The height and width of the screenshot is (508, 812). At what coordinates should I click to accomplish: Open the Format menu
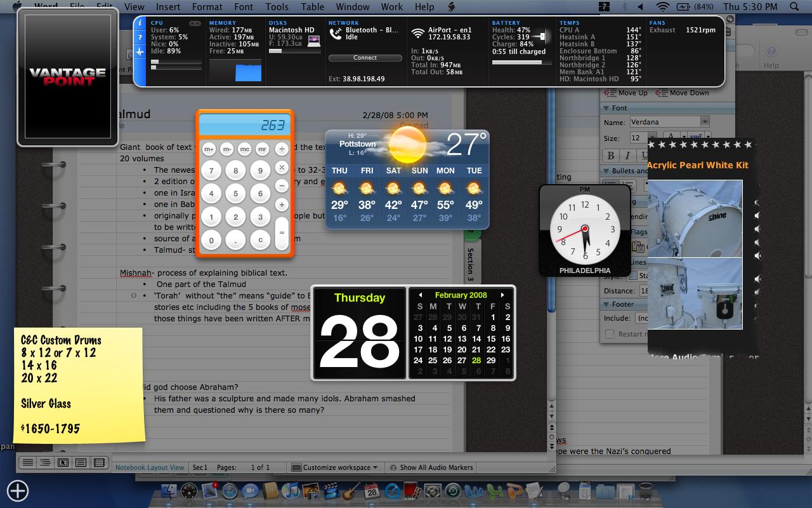point(207,7)
